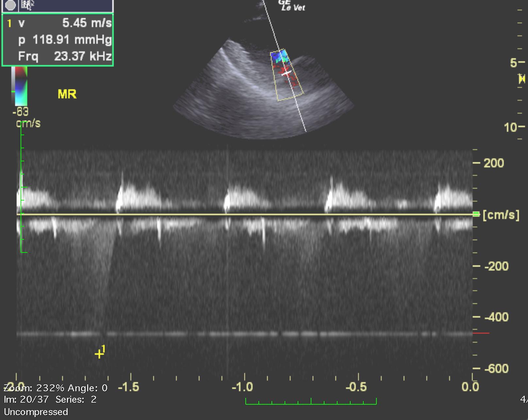Click the yellow MR annotation label
Screen dimensions: 528x420
[x=67, y=94]
